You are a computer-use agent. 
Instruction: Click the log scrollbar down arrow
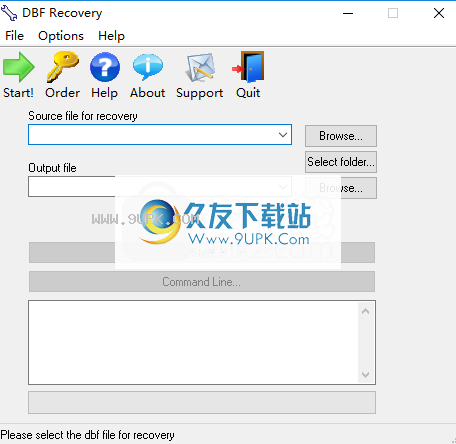tap(365, 375)
